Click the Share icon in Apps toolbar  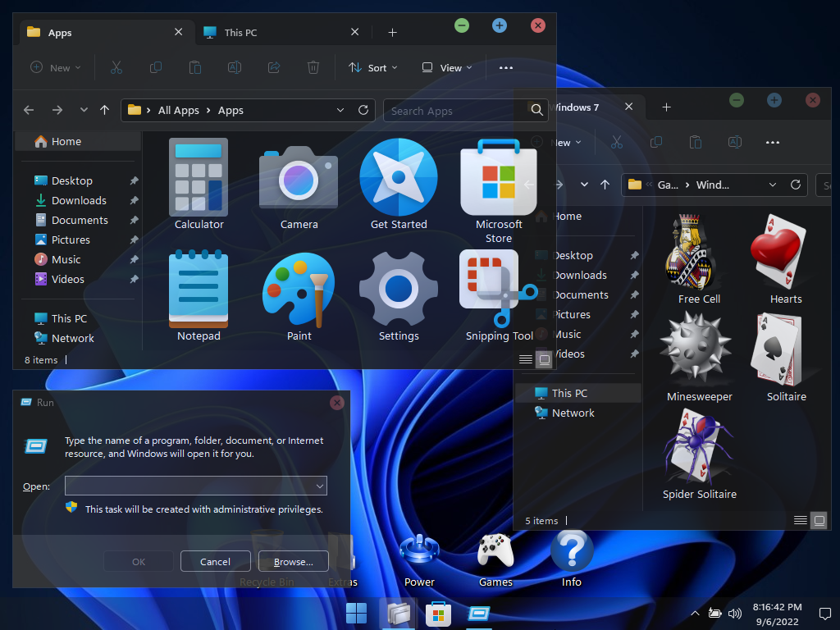274,67
